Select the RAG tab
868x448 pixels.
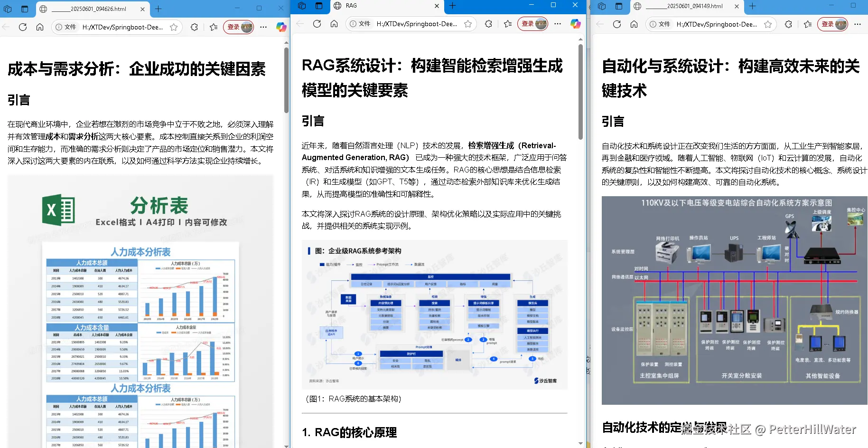coord(386,6)
